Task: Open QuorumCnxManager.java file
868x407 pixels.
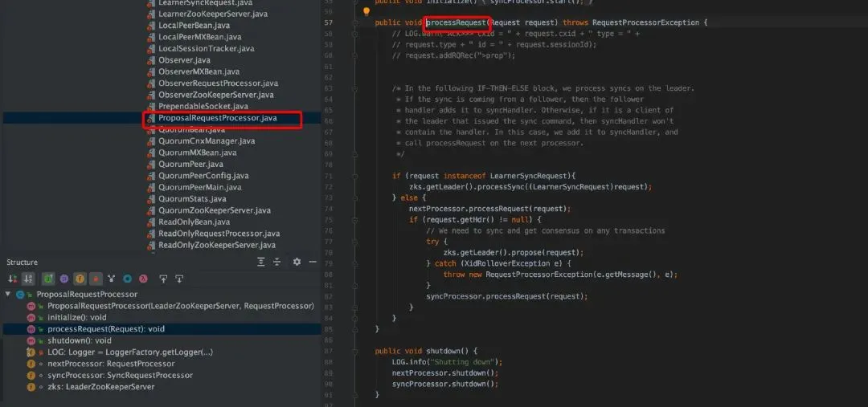Action: click(207, 141)
